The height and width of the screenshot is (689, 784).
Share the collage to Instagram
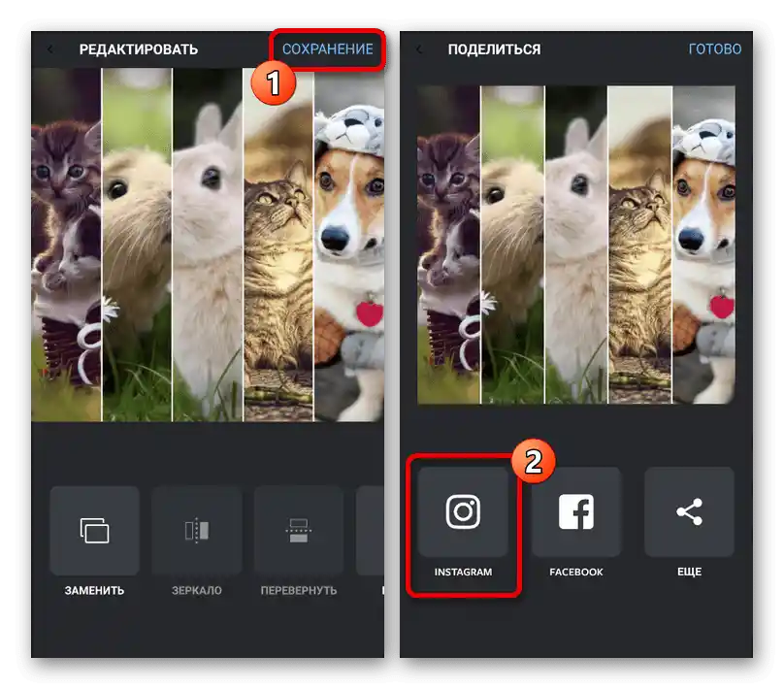(x=463, y=511)
